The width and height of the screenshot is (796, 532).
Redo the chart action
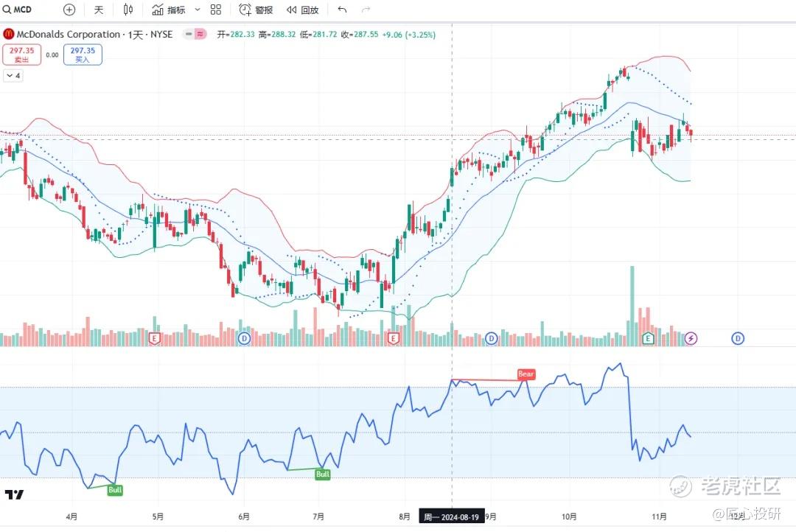point(366,10)
